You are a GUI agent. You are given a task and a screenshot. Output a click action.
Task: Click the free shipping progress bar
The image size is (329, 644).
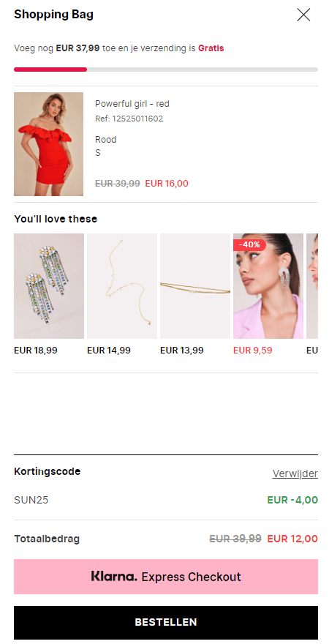tap(166, 70)
